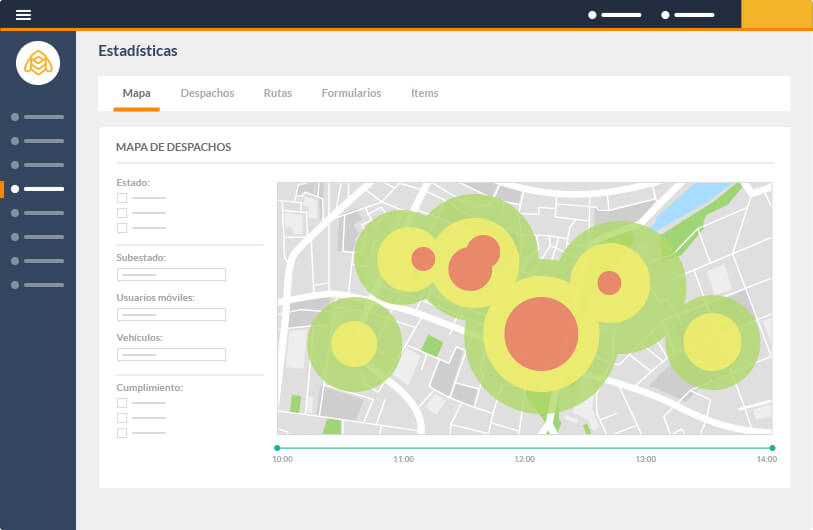Open the Vehículos dropdown field
This screenshot has height=530, width=813.
click(171, 354)
